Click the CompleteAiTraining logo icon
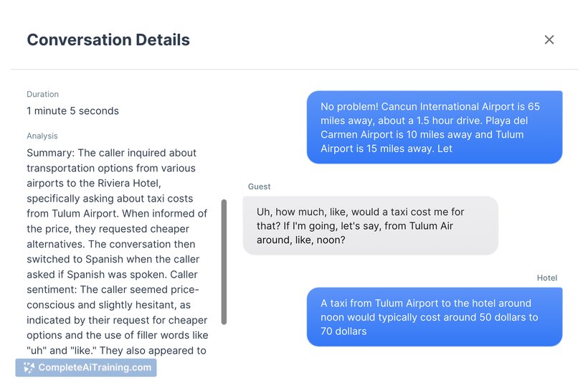 coord(29,368)
